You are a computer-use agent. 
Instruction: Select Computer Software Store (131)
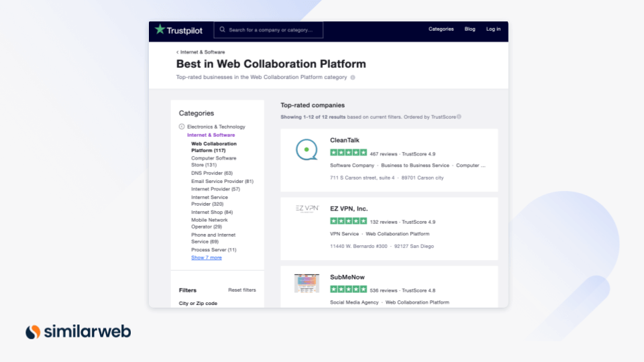click(213, 162)
